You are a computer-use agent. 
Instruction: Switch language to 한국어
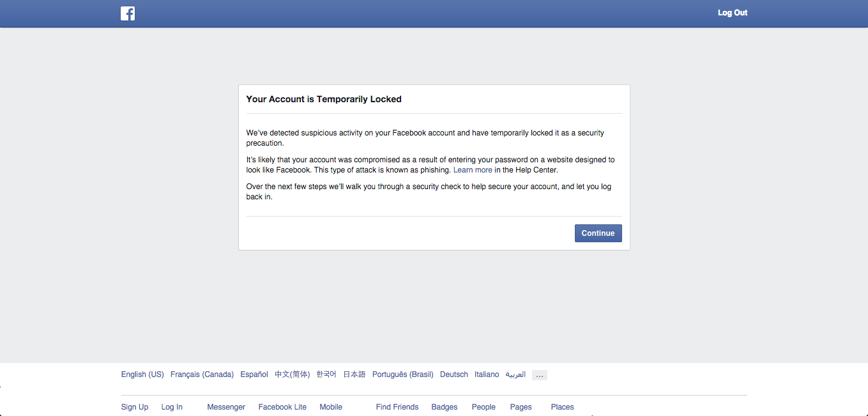pos(326,374)
